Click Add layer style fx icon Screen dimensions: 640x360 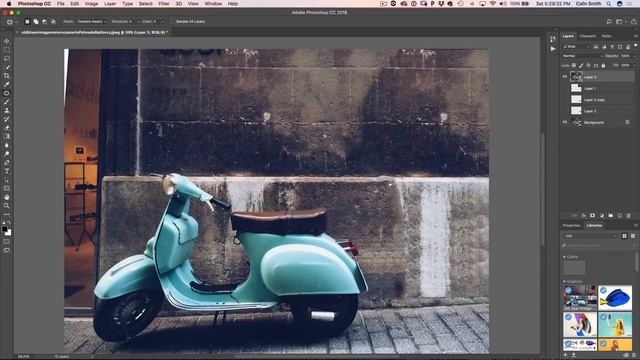584,216
